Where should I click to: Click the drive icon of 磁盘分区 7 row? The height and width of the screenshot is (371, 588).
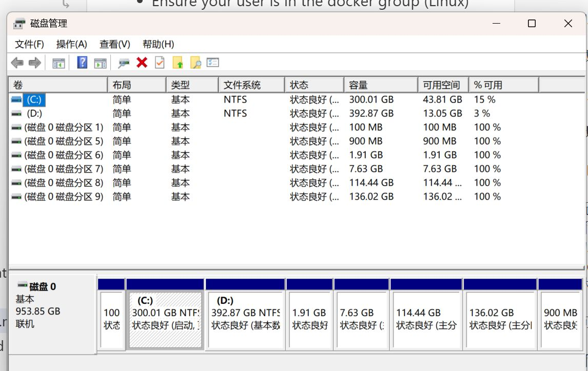(x=16, y=169)
